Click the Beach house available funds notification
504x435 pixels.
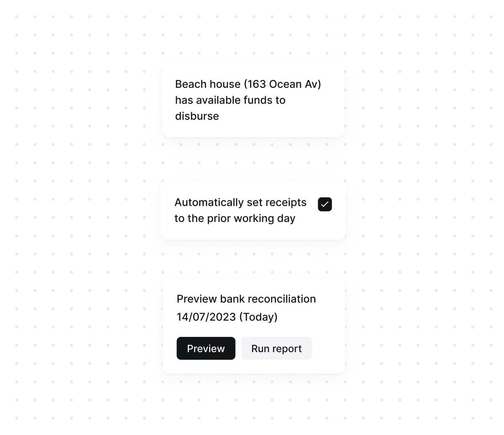click(x=253, y=100)
